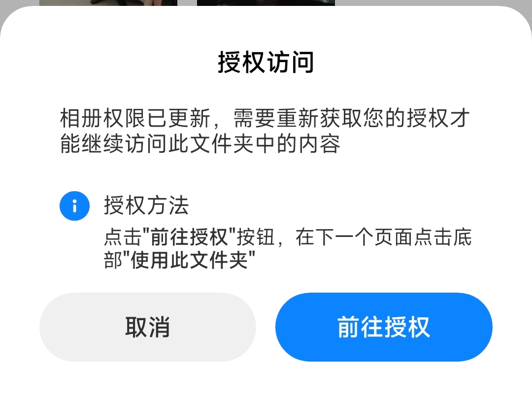
Task: Tap the 能继续访问此文件夹中的内容 text line
Action: 200,144
